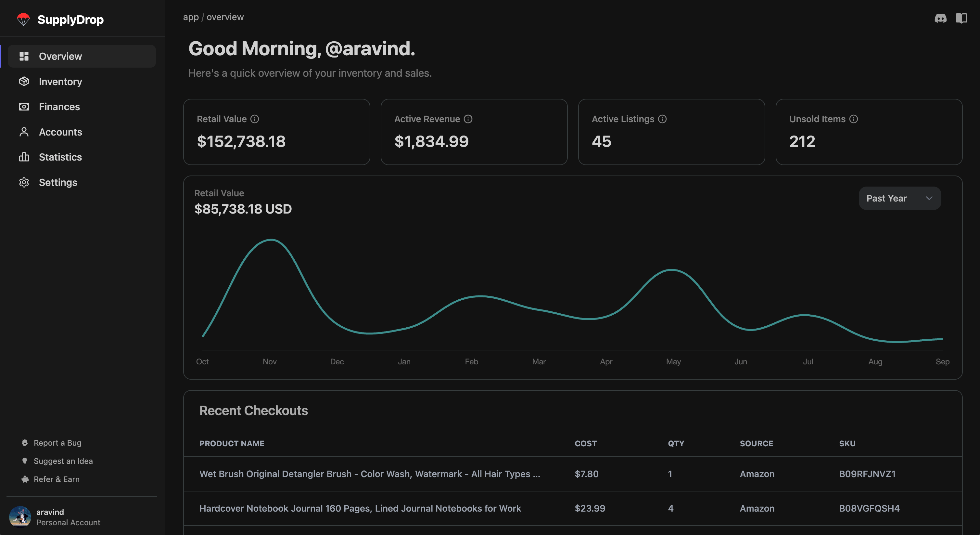
Task: Open the Suggest an Idea link
Action: 63,461
